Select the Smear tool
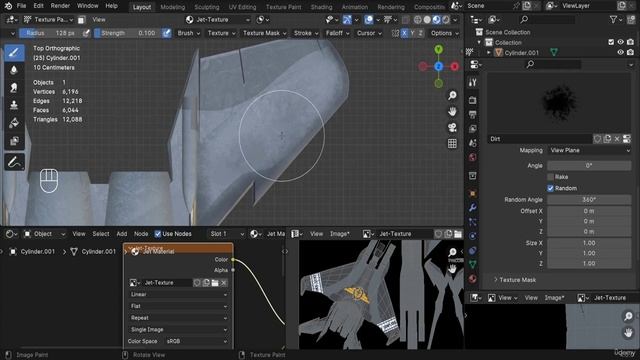640x360 pixels. coord(14,87)
